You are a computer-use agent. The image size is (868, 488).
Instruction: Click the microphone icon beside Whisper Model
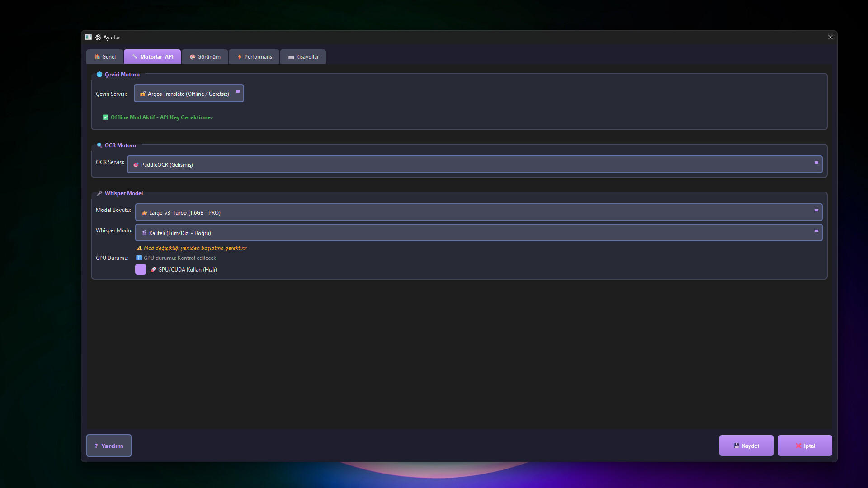tap(99, 193)
